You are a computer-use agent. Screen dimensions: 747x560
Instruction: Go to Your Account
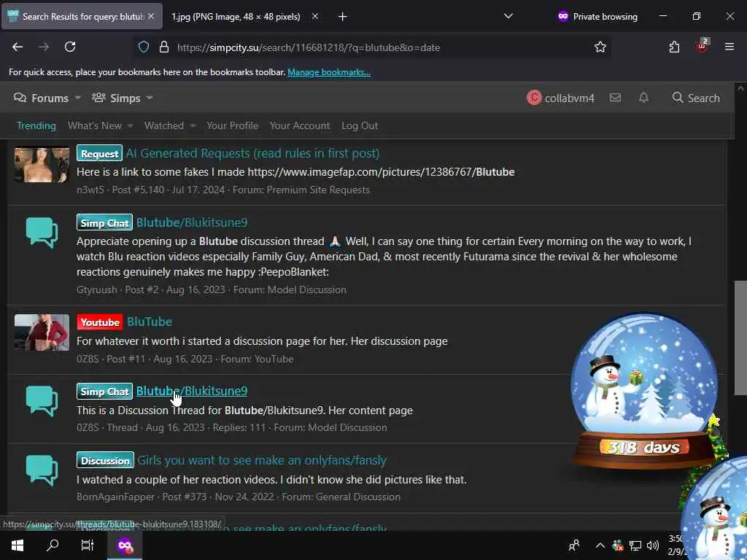click(300, 125)
